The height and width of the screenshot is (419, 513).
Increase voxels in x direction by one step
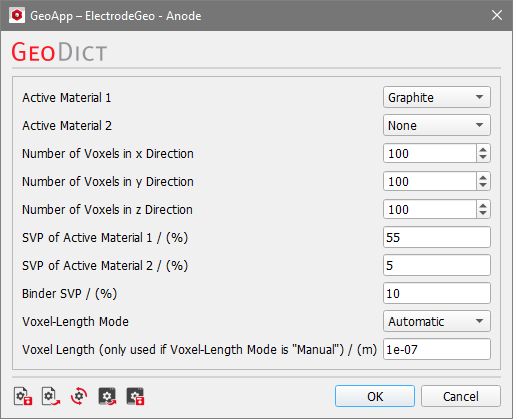point(483,149)
